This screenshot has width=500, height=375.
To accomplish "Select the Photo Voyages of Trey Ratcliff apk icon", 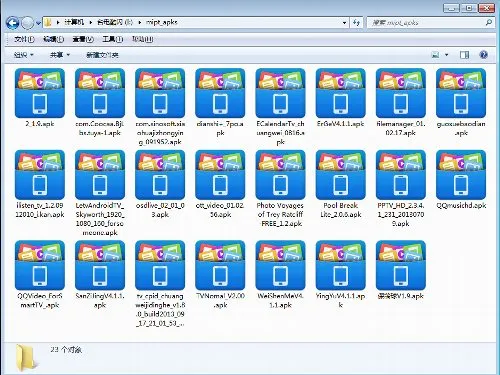I will tap(280, 175).
